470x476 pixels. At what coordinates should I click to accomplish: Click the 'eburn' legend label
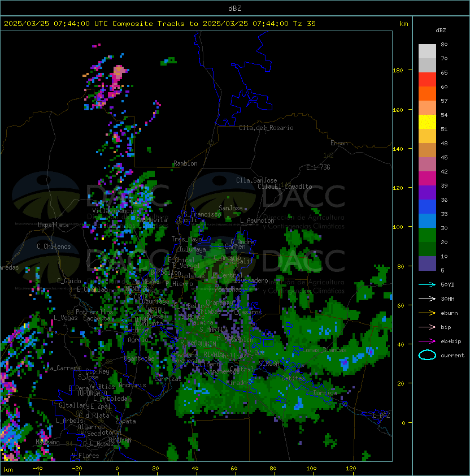449,313
